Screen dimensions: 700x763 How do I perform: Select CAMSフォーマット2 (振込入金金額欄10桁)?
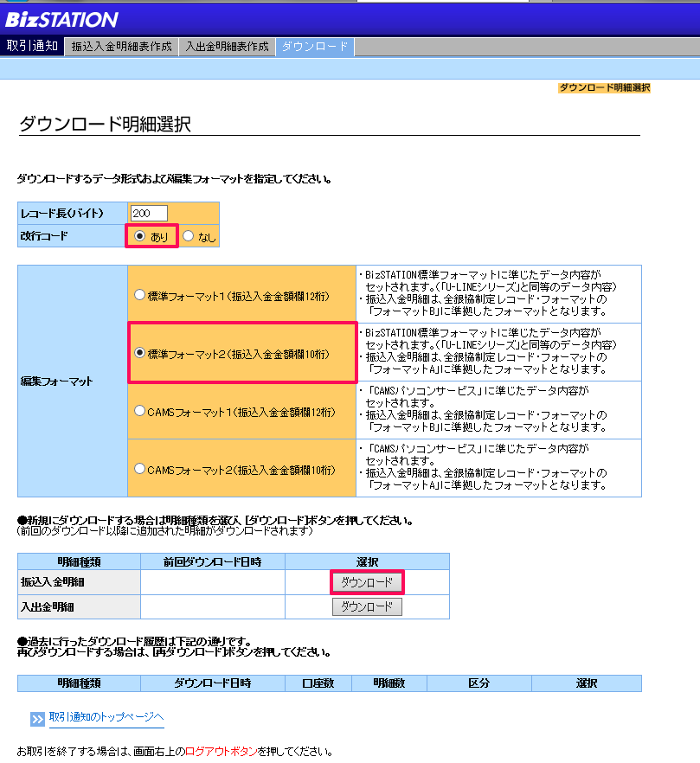tap(140, 468)
